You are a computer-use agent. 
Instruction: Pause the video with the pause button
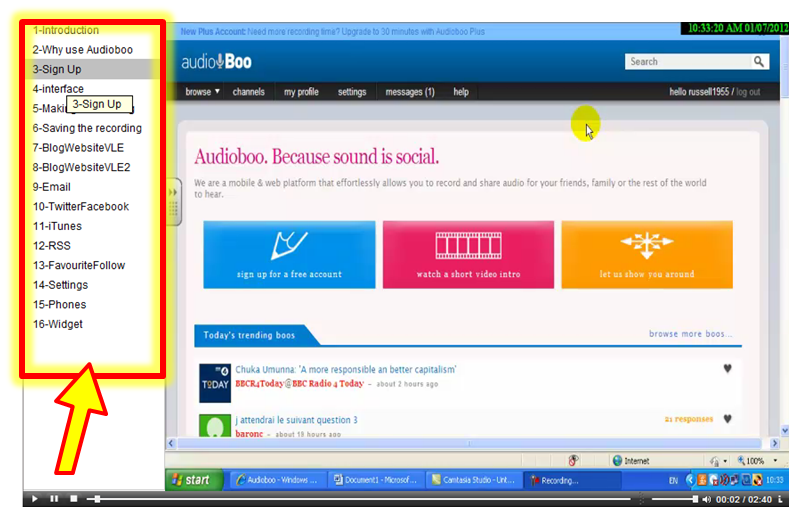tap(54, 499)
